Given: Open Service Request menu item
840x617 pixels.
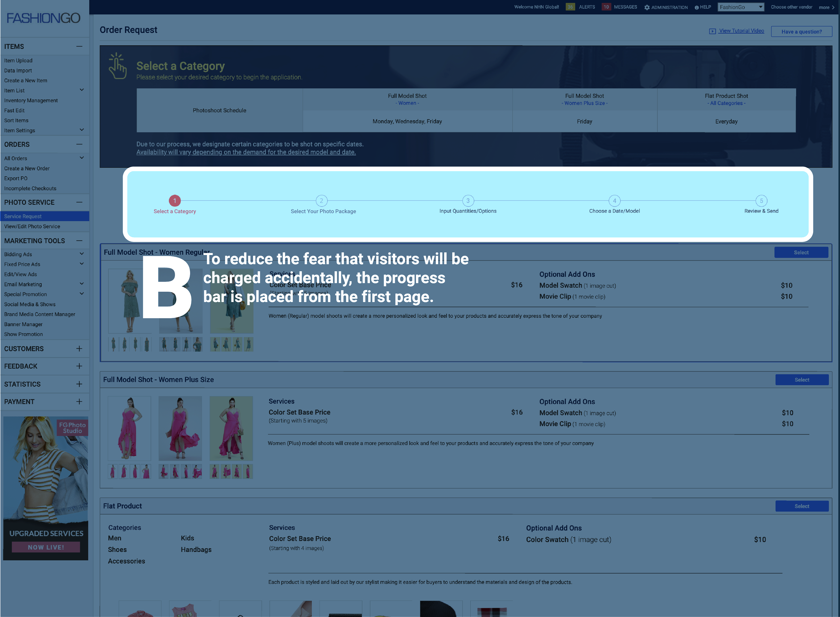Looking at the screenshot, I should [23, 216].
